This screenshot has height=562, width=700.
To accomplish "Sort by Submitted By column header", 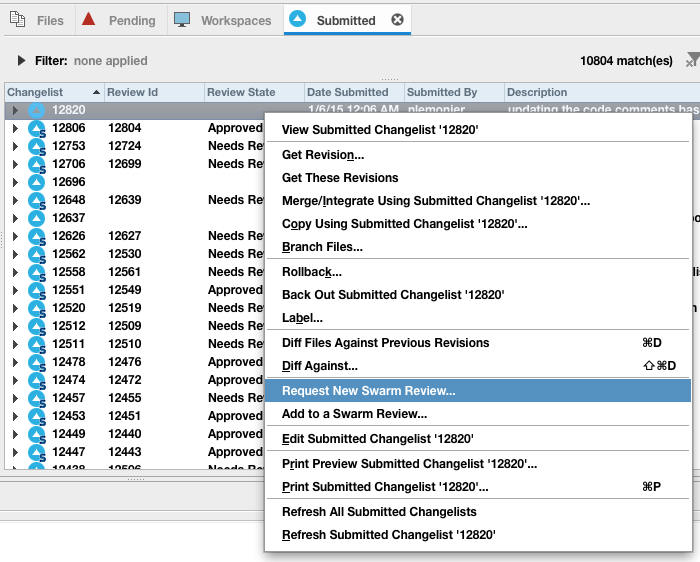I will click(x=454, y=92).
